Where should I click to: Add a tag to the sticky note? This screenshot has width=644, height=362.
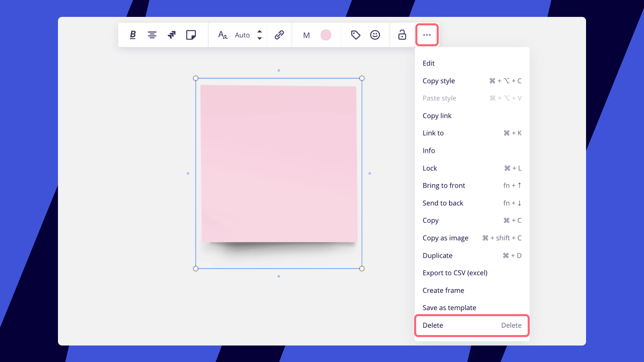click(x=355, y=35)
